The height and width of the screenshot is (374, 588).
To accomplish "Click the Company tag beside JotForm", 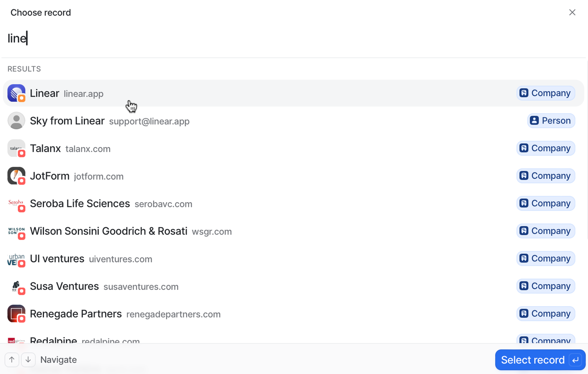I will [546, 176].
